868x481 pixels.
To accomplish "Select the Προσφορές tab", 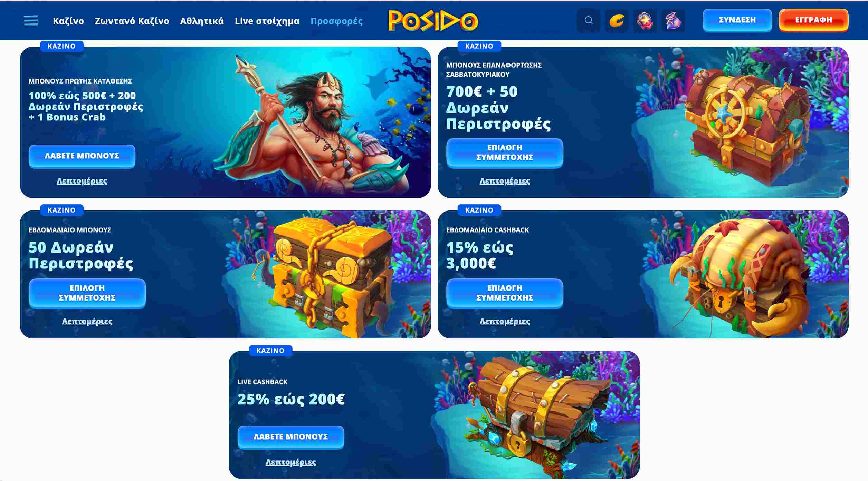I will 336,21.
